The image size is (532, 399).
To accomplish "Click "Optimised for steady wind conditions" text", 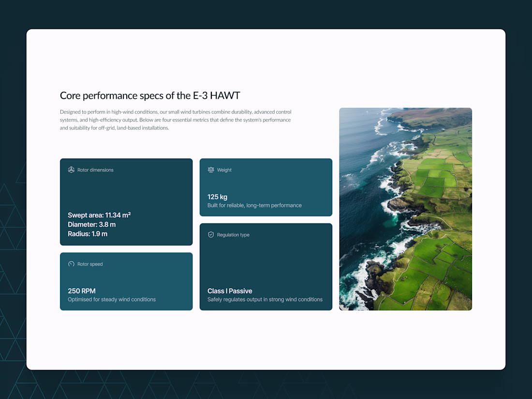I will tap(112, 299).
